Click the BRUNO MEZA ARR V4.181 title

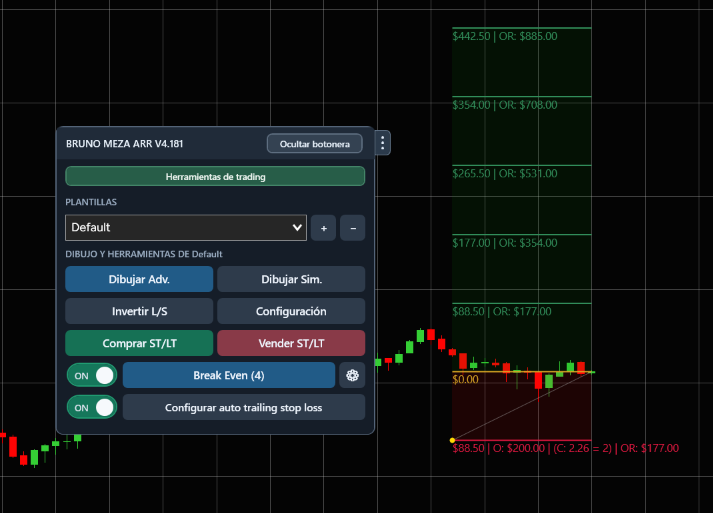click(x=125, y=144)
